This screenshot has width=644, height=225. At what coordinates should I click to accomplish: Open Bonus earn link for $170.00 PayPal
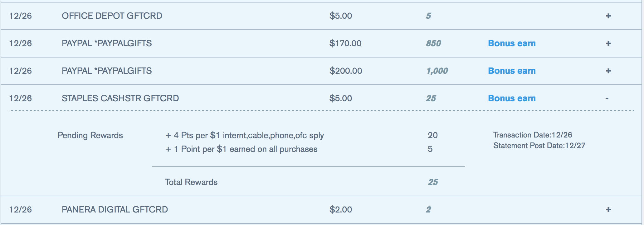click(x=512, y=43)
